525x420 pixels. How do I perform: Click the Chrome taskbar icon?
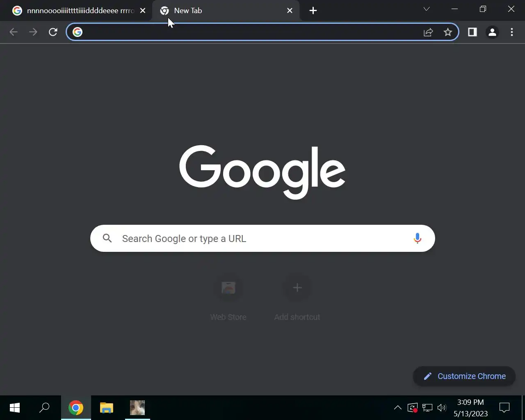pyautogui.click(x=76, y=408)
